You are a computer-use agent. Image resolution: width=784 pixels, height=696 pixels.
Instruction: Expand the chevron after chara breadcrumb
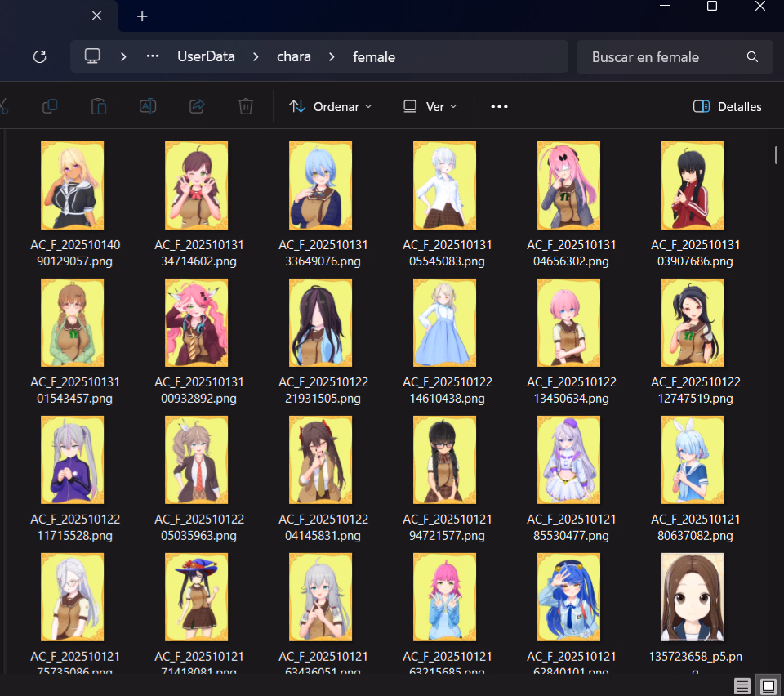[x=332, y=57]
